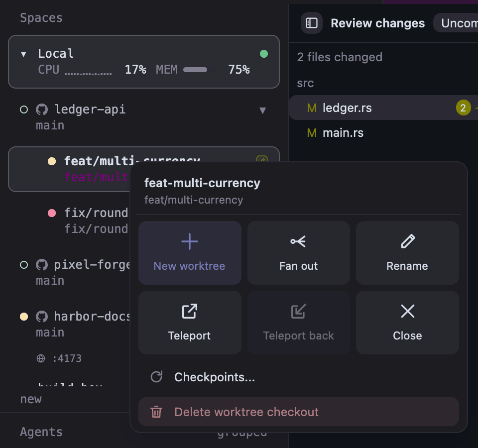Viewport: 478px width, 448px height.
Task: Click the MEM usage bar
Action: click(x=199, y=70)
